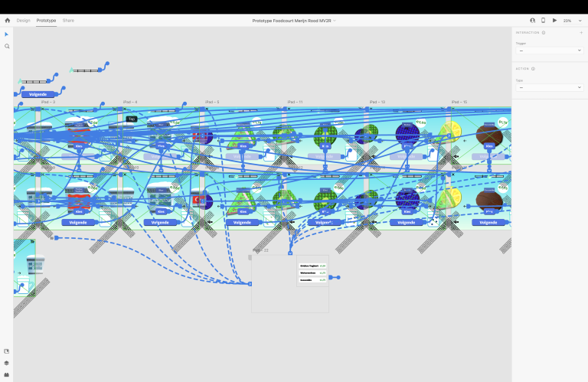This screenshot has height=382, width=588.
Task: Switch to the Share tab
Action: point(68,21)
